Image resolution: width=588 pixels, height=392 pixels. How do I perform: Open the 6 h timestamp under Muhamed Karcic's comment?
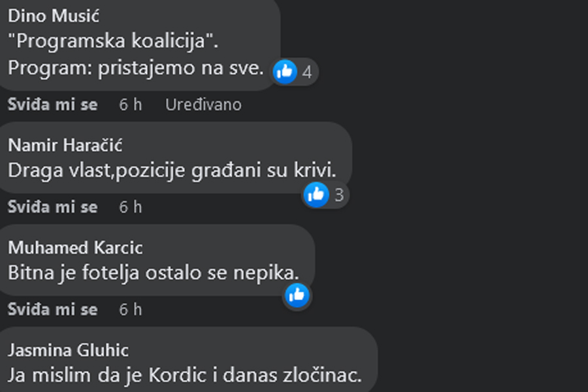pos(131,310)
